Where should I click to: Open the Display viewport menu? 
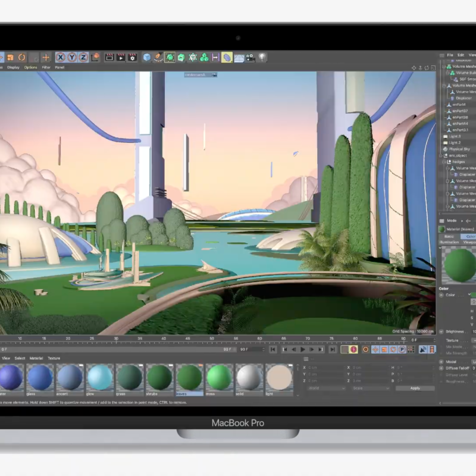[13, 67]
